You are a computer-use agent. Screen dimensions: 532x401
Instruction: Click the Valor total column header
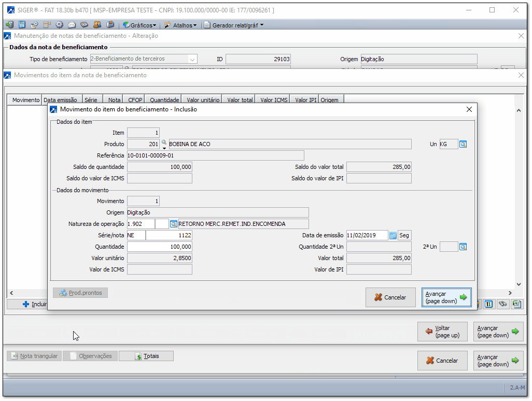(240, 100)
